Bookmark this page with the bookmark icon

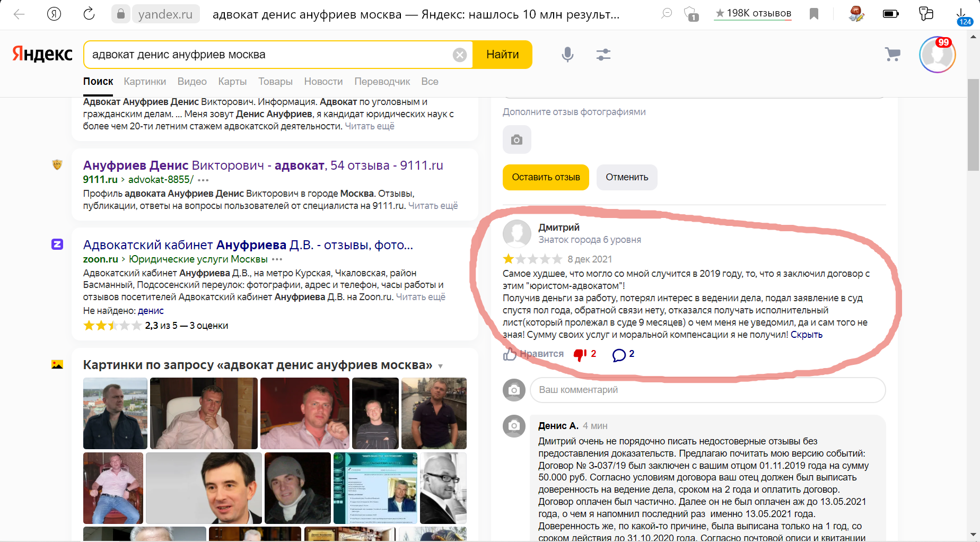(x=814, y=14)
